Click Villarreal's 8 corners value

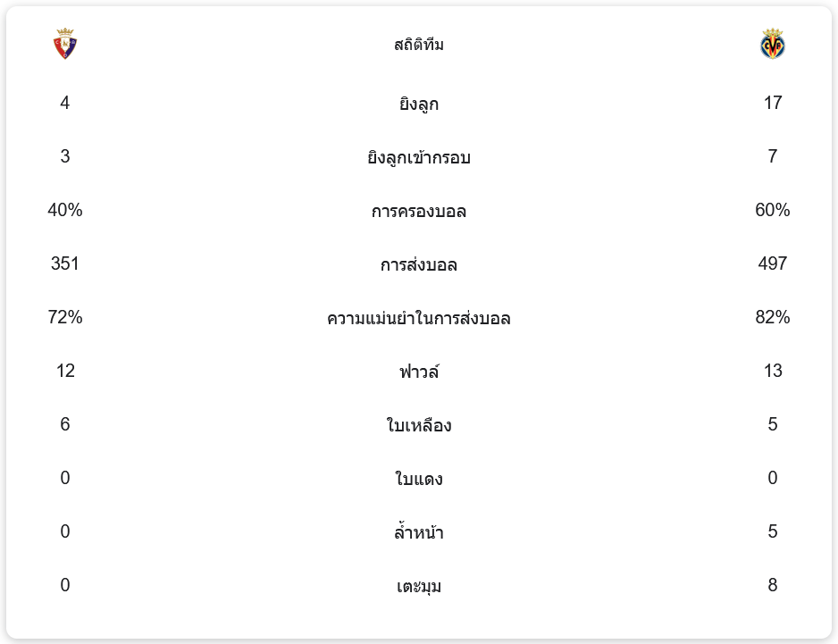coord(773,585)
